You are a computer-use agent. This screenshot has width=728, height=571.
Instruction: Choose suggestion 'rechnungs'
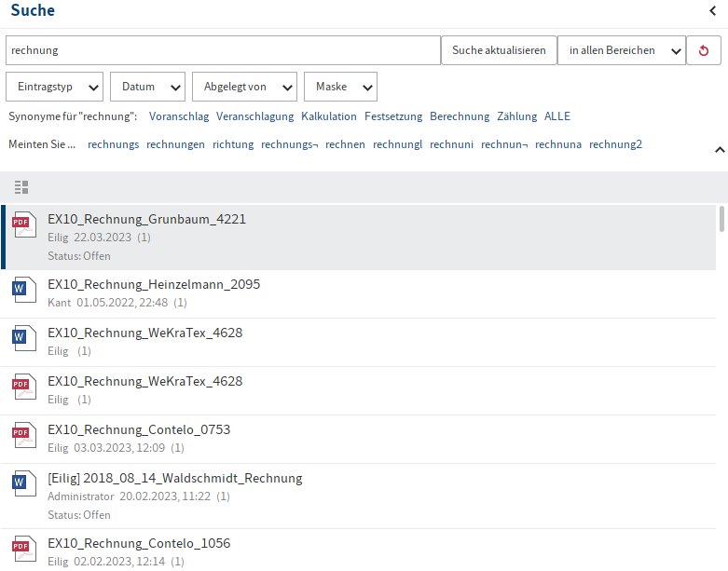click(114, 144)
